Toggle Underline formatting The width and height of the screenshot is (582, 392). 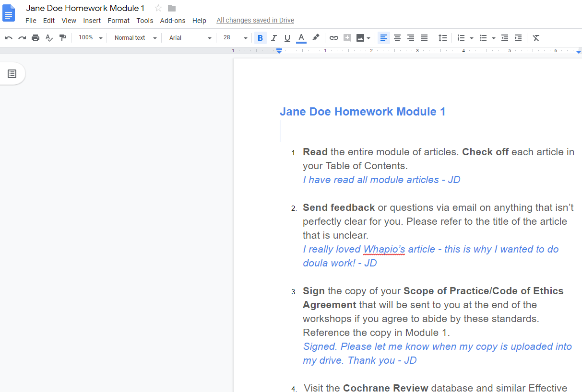point(287,38)
